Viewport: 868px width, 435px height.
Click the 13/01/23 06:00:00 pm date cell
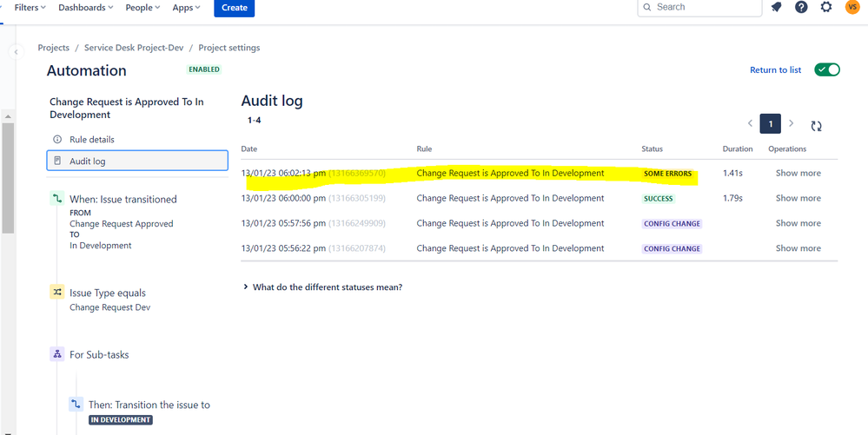[313, 198]
